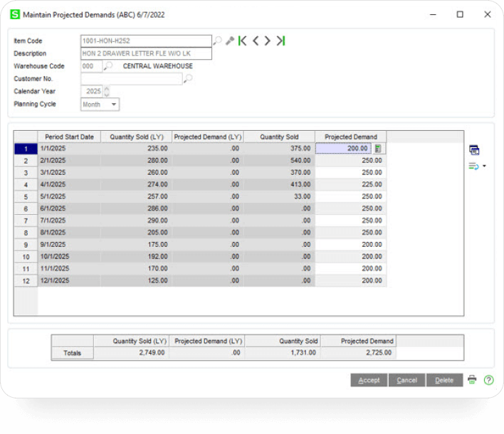
Task: Click date cell 3/1/2025
Action: point(70,172)
